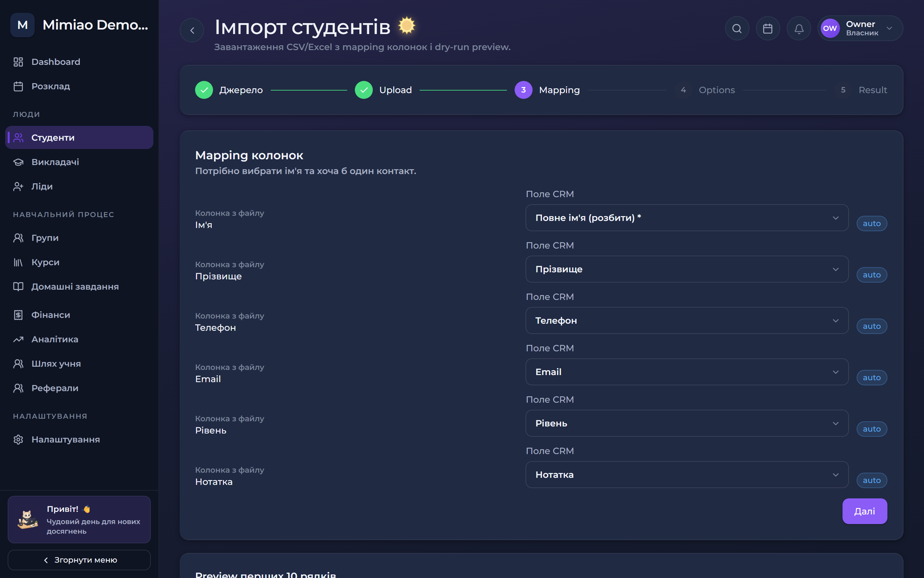Click the OW user avatar

(830, 28)
